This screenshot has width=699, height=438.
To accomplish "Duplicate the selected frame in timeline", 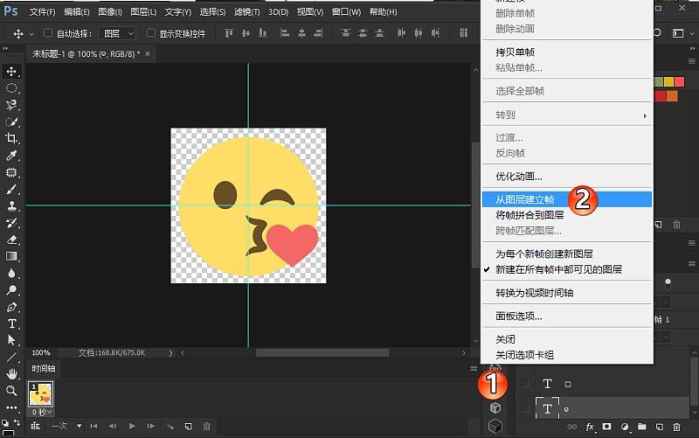I will tap(188, 426).
